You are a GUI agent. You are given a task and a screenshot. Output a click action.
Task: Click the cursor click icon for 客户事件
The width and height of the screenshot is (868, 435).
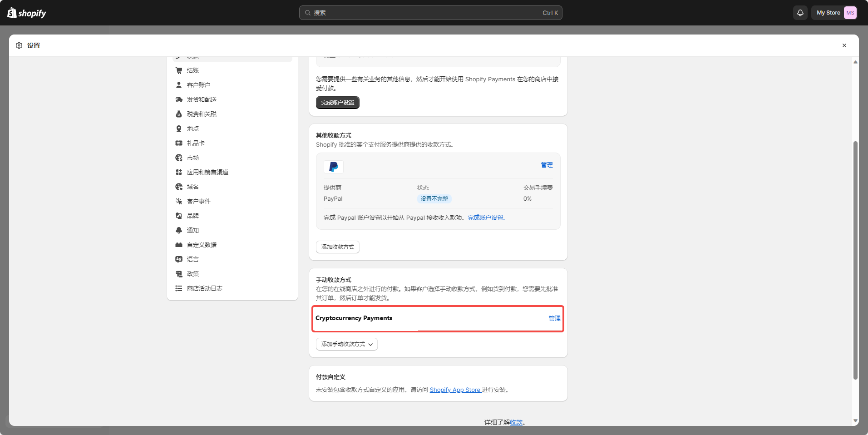[179, 201]
